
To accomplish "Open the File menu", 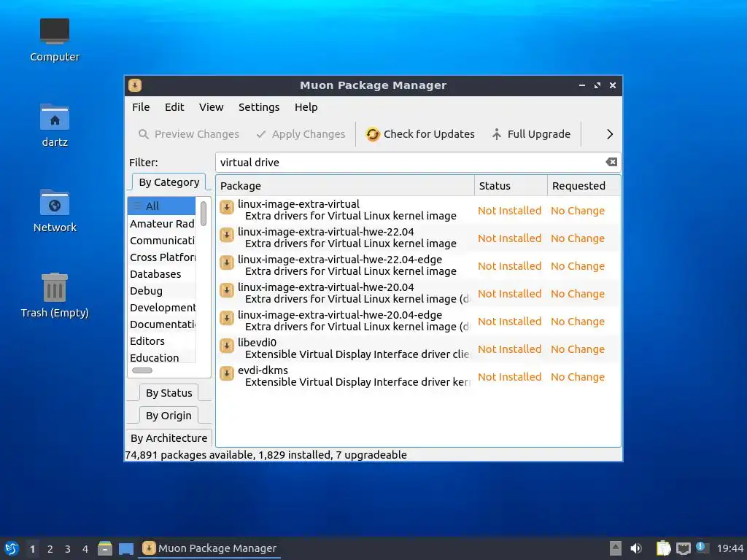I will [141, 107].
